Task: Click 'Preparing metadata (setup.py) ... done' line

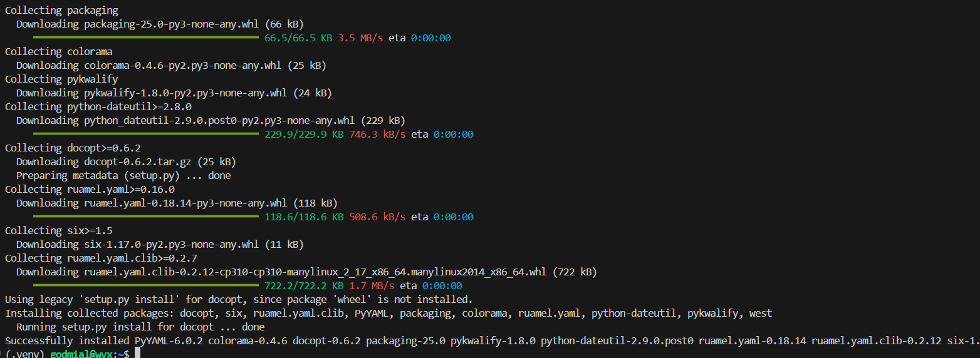Action: click(123, 176)
